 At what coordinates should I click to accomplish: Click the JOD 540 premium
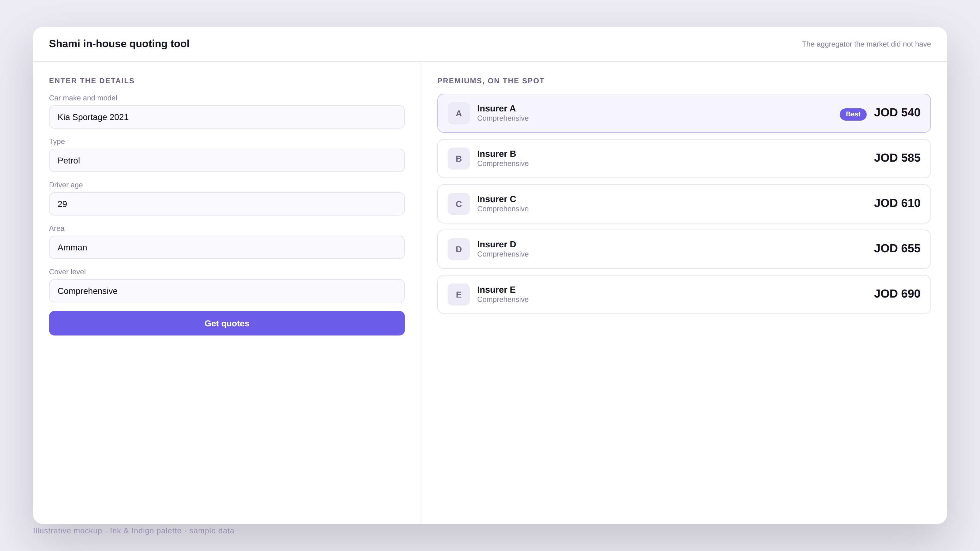[x=897, y=113]
